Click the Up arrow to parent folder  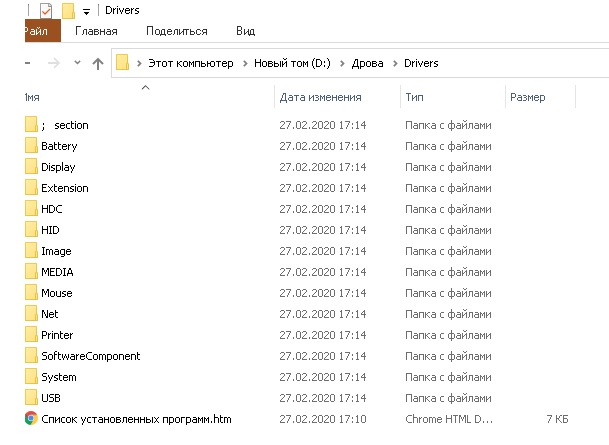tap(98, 63)
